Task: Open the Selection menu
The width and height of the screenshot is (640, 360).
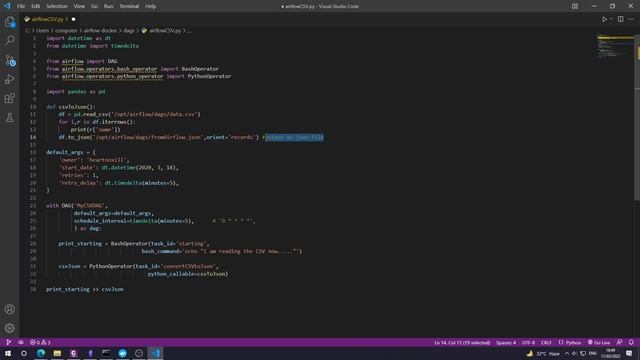Action: 57,6
